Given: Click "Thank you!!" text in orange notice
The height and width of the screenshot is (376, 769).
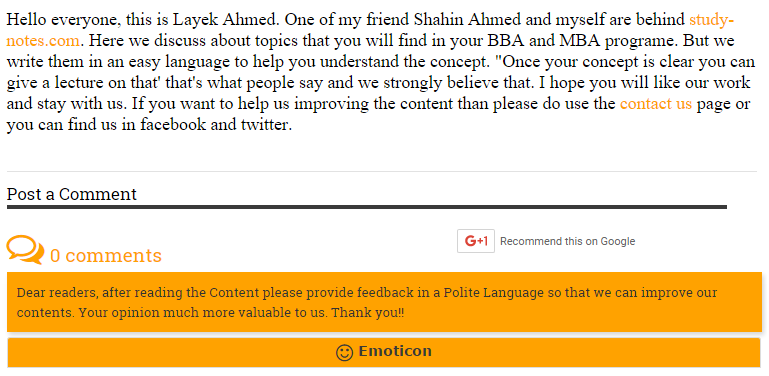Looking at the screenshot, I should [x=368, y=312].
